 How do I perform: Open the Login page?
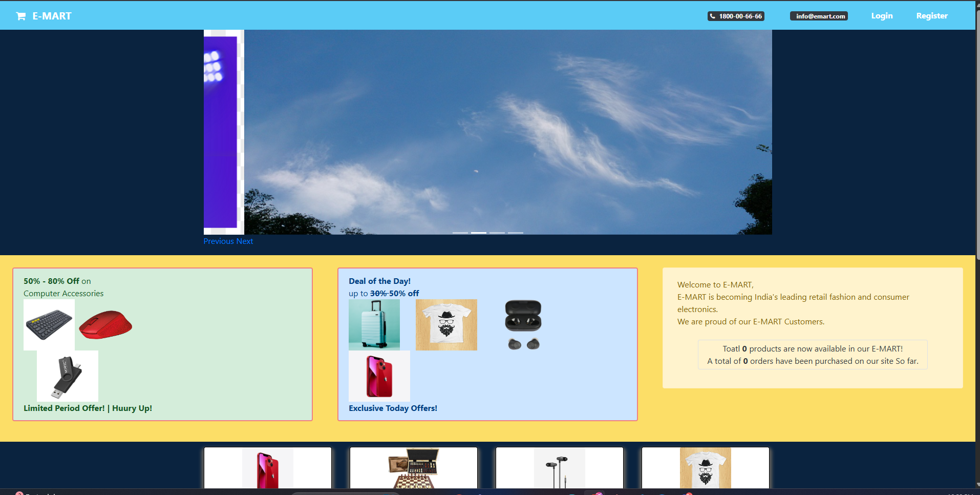(882, 16)
